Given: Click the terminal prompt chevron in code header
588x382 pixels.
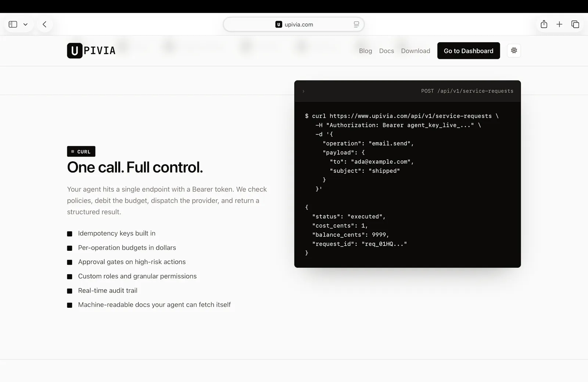Looking at the screenshot, I should (x=303, y=91).
